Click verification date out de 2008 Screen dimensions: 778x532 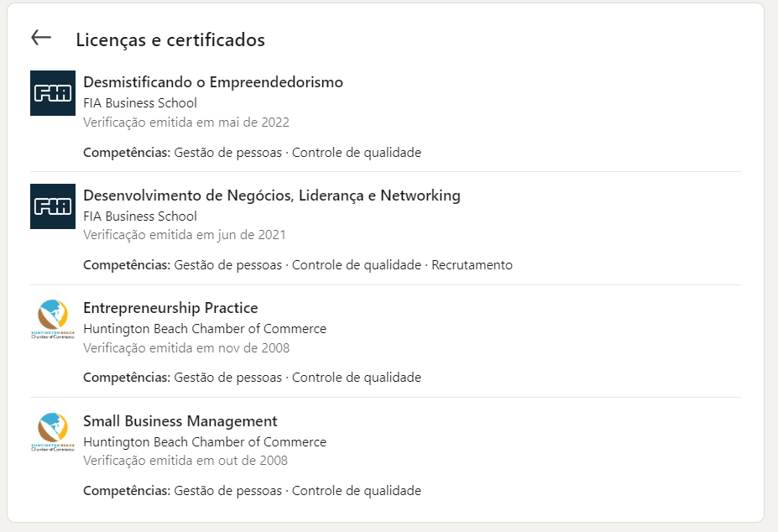[186, 460]
